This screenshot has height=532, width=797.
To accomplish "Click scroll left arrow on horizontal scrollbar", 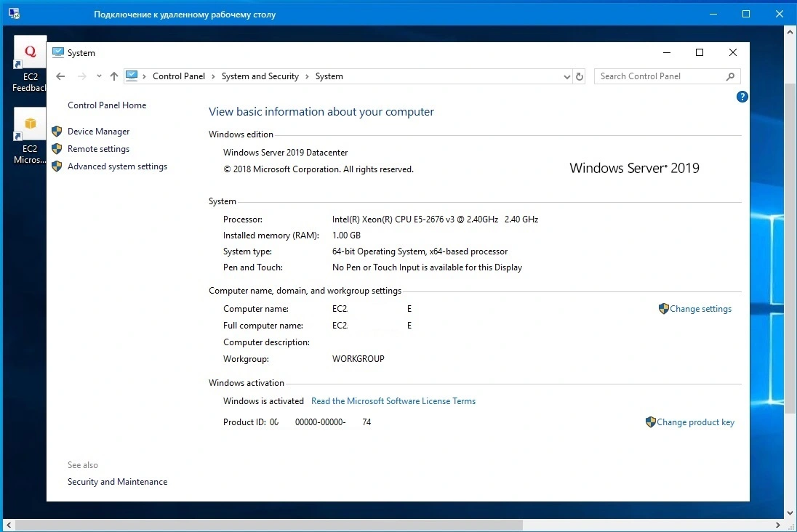I will click(x=9, y=525).
